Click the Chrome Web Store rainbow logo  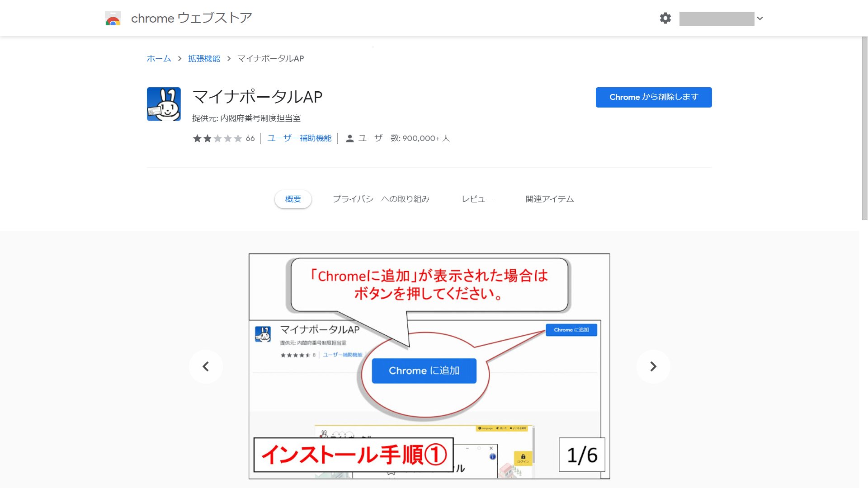coord(113,18)
